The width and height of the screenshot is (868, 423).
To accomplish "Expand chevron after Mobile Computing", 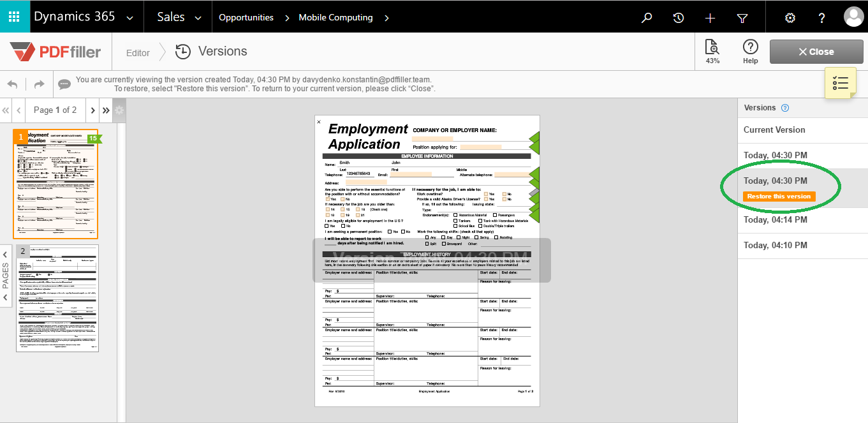I will click(x=387, y=17).
